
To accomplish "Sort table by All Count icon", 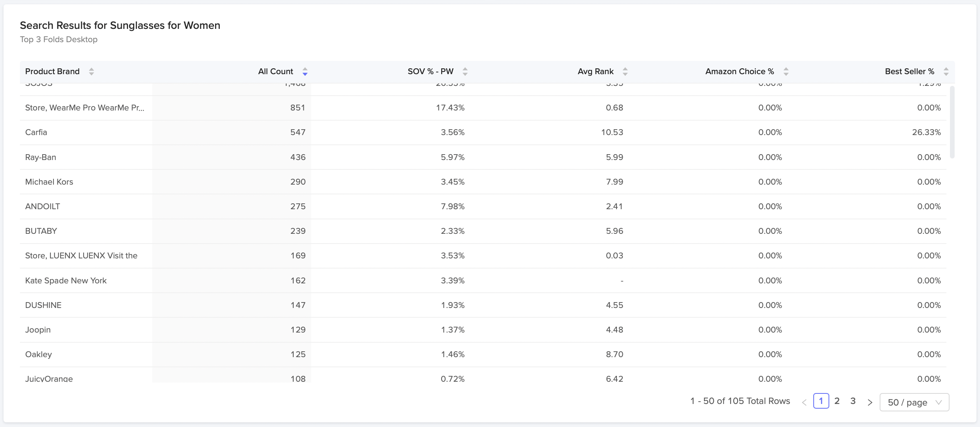I will [x=305, y=71].
